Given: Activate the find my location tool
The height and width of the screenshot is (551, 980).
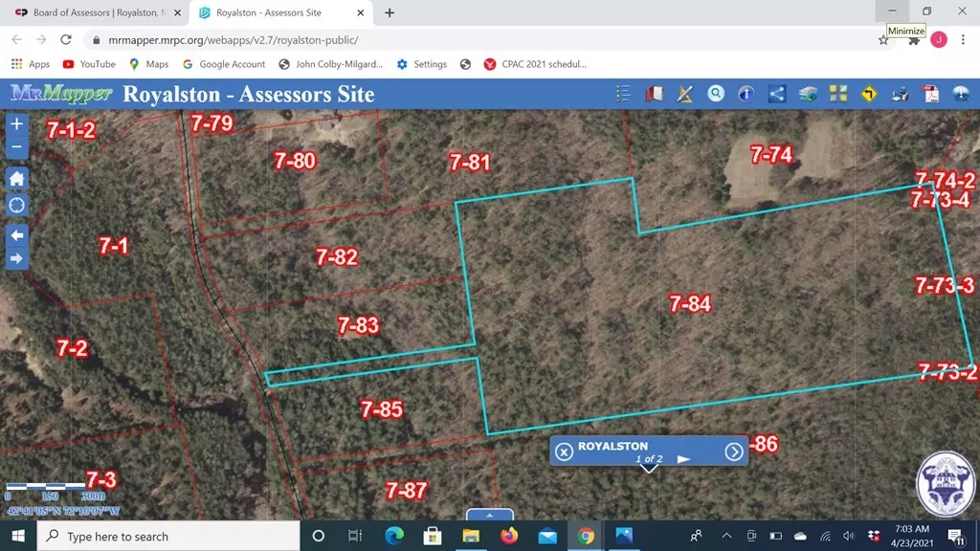Looking at the screenshot, I should pos(15,205).
